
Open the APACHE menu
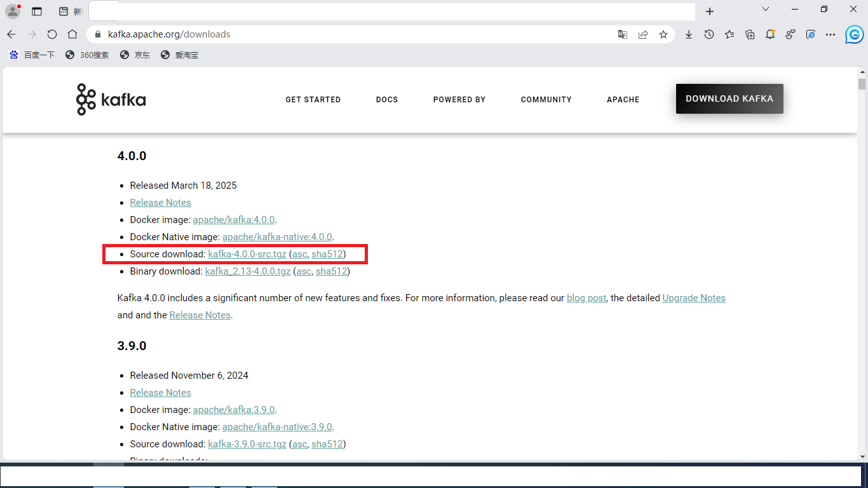[x=623, y=100]
